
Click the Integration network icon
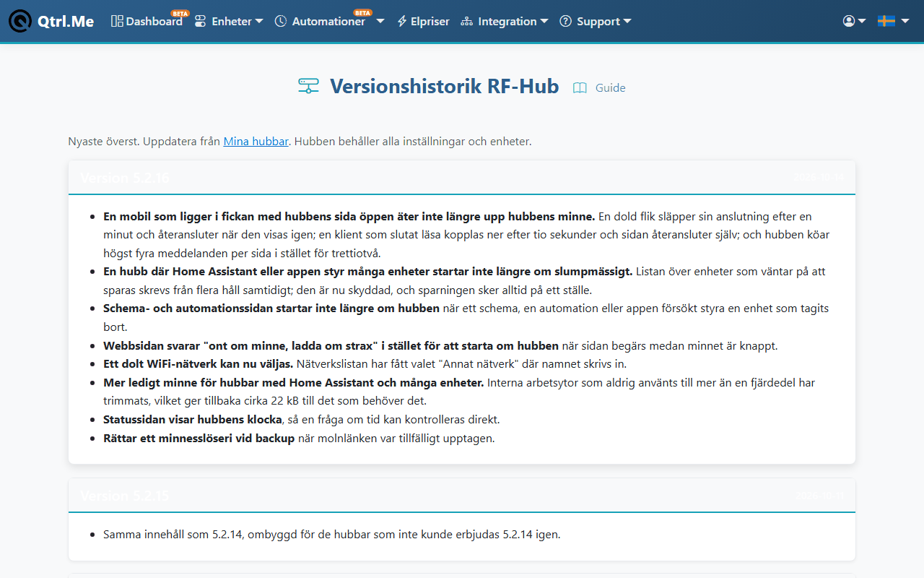466,22
